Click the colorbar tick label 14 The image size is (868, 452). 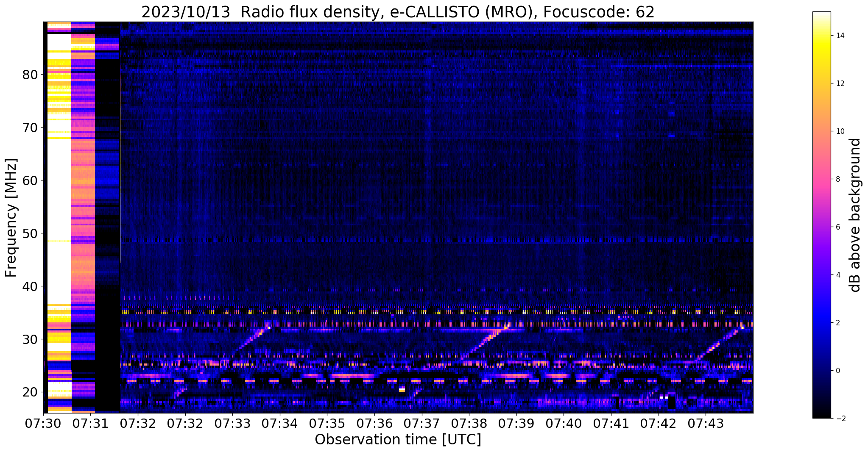click(840, 36)
